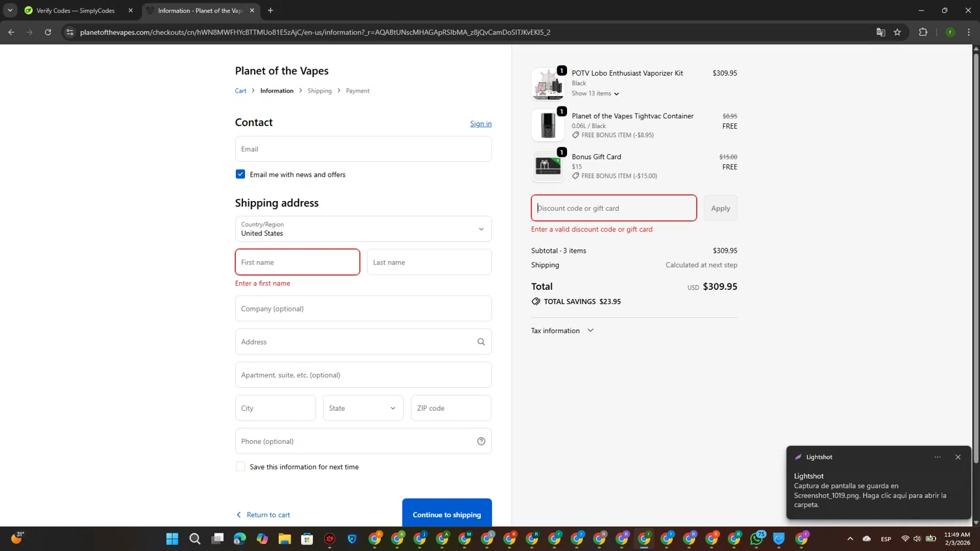
Task: Open File Explorer from the taskbar
Action: coord(285,539)
